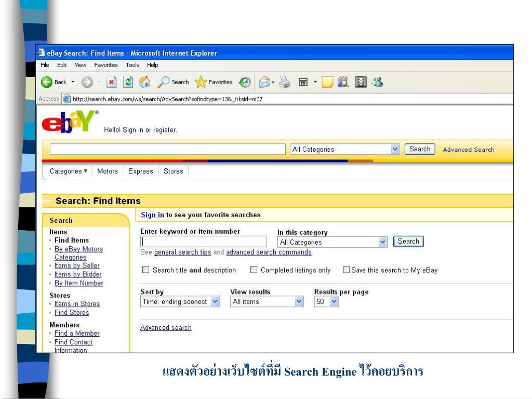Click the Forward arrow icon
Viewport: 532px width, 399px height.
[x=87, y=82]
